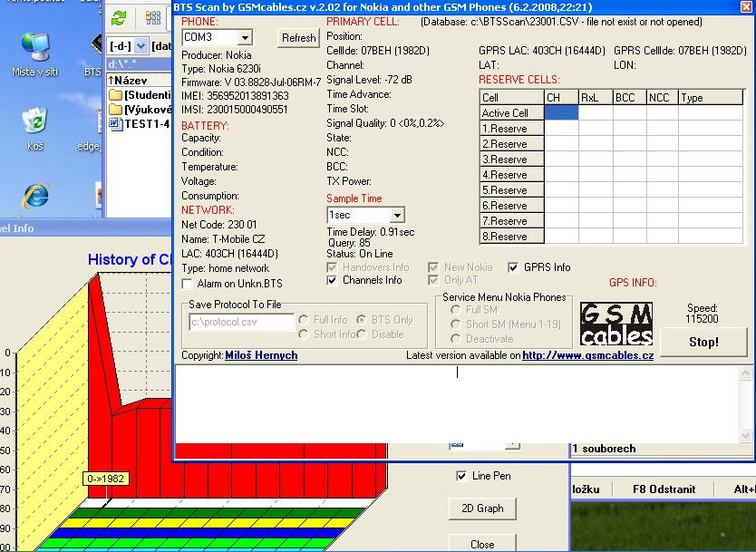Image resolution: width=756 pixels, height=552 pixels.
Task: Toggle the Handovers Info checkbox
Action: [332, 267]
